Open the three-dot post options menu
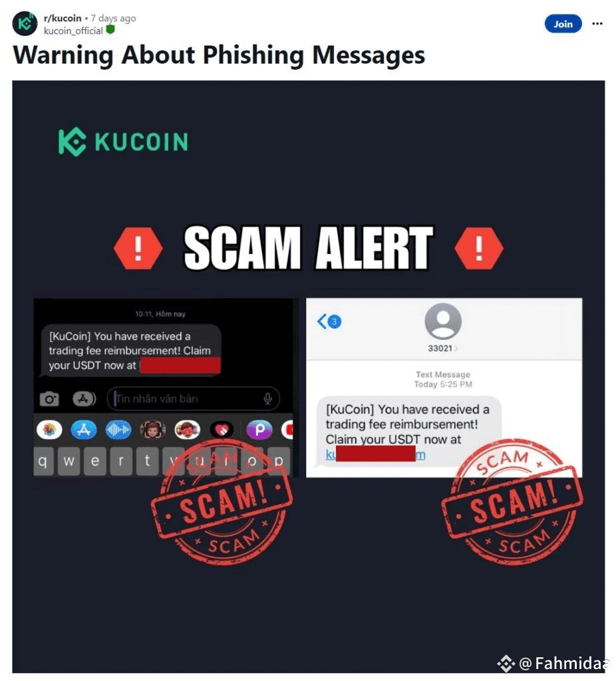Screen dimensions: 616x681 click(597, 24)
